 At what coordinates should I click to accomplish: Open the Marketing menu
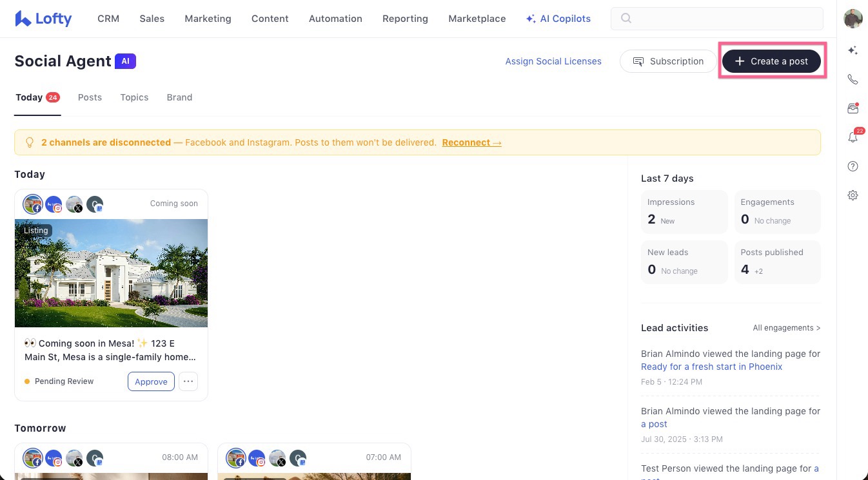(208, 19)
